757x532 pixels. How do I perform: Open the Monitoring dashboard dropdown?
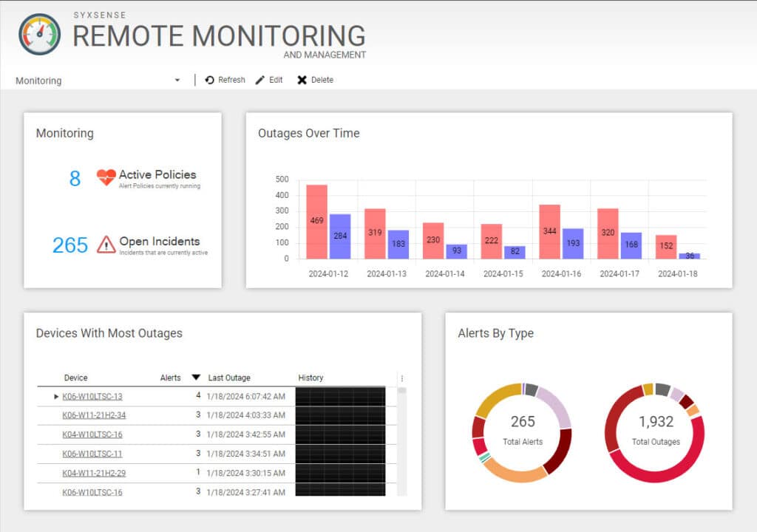177,81
